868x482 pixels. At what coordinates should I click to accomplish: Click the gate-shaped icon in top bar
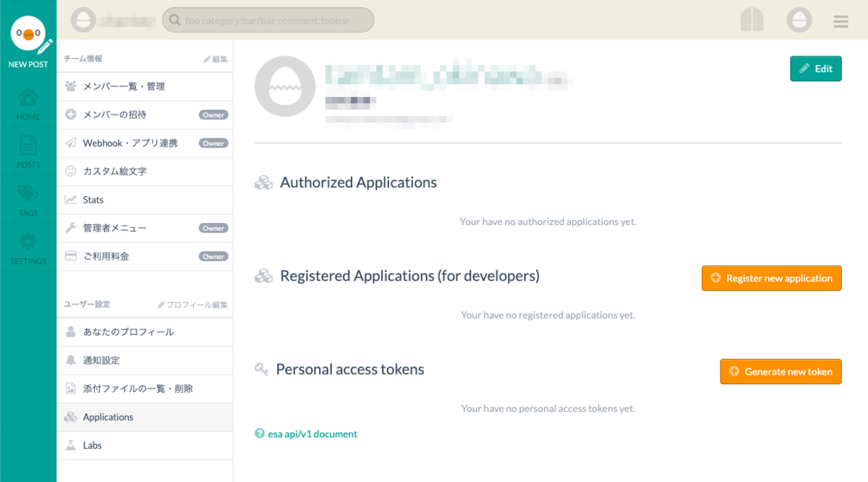pos(752,20)
